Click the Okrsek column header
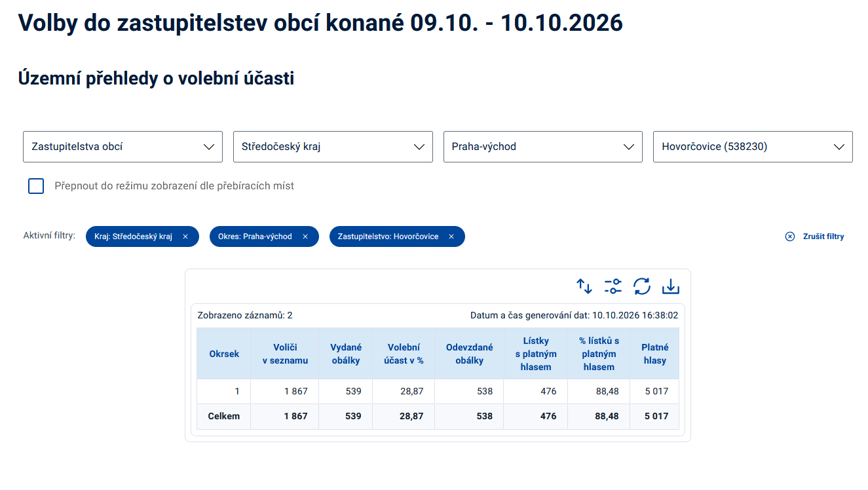 pyautogui.click(x=224, y=354)
